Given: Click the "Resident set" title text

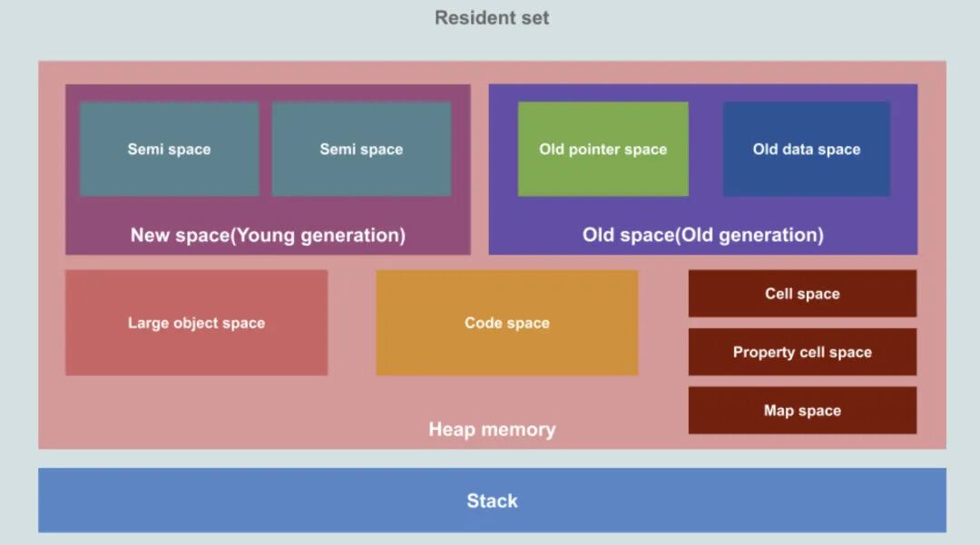Looking at the screenshot, I should [492, 17].
